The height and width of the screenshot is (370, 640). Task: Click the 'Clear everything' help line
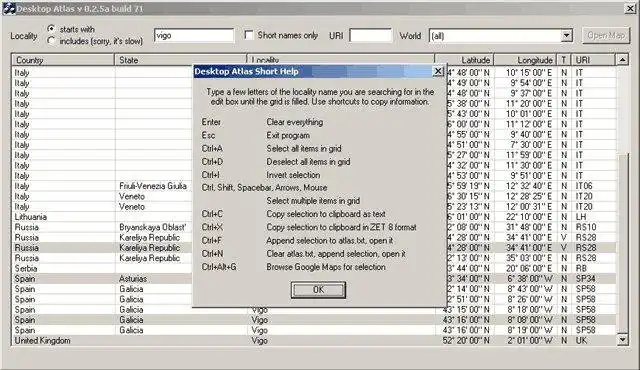294,122
